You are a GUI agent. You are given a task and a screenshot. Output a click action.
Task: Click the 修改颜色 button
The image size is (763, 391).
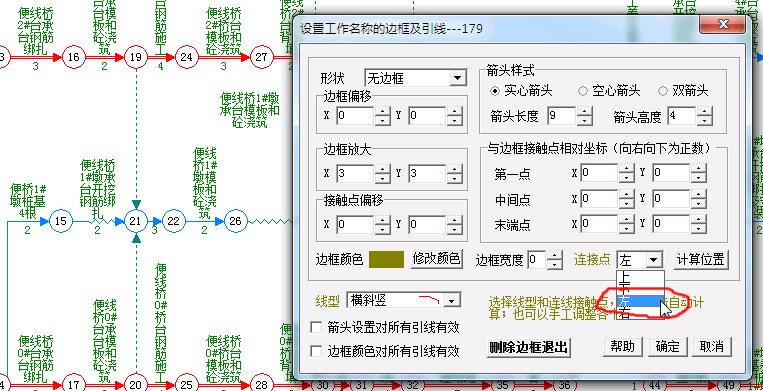[x=436, y=258]
